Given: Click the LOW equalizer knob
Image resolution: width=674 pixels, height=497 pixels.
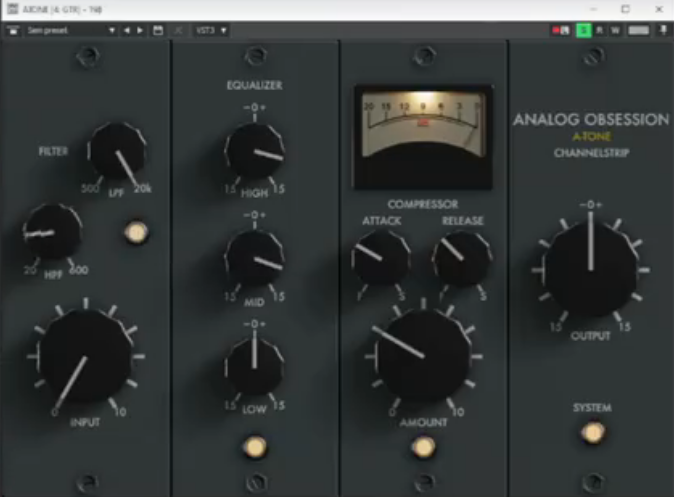Looking at the screenshot, I should pos(254,368).
